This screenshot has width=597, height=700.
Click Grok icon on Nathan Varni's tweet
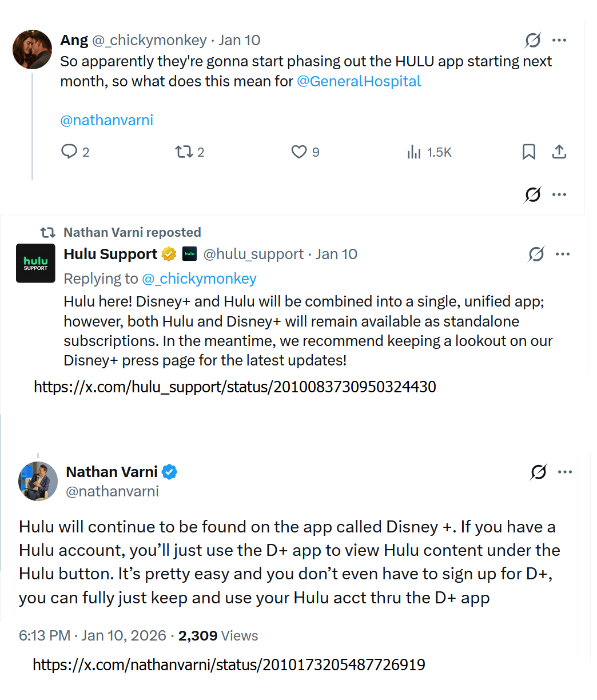tap(538, 472)
